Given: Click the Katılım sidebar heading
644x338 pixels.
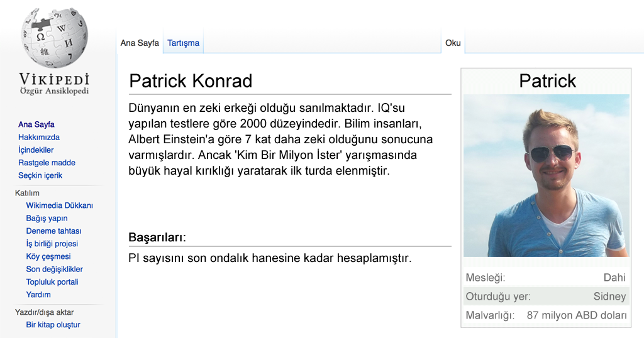Looking at the screenshot, I should click(x=27, y=193).
